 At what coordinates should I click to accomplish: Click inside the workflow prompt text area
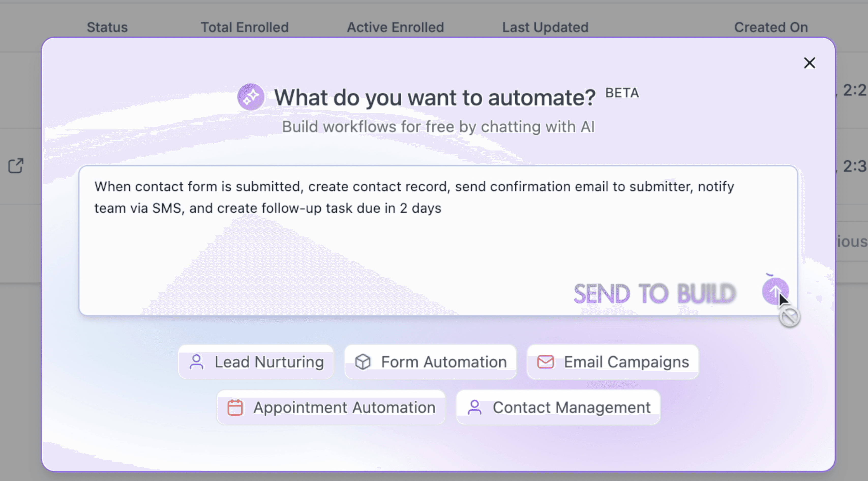[438, 240]
